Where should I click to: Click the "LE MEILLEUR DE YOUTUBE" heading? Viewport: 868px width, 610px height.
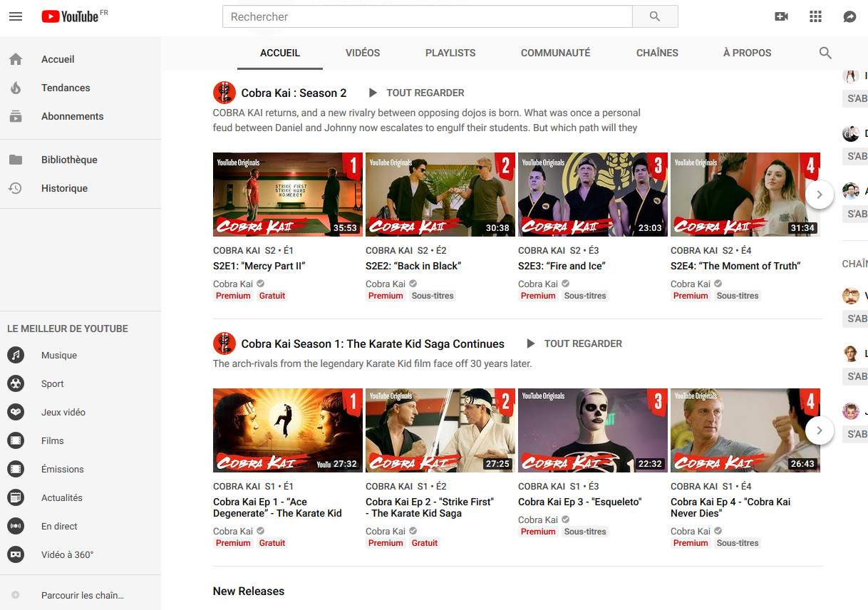pyautogui.click(x=68, y=329)
